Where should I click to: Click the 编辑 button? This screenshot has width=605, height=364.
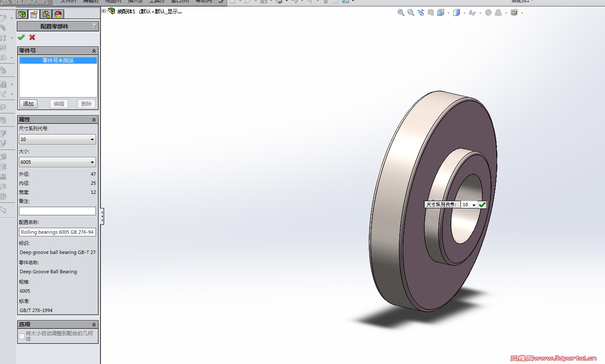point(59,104)
